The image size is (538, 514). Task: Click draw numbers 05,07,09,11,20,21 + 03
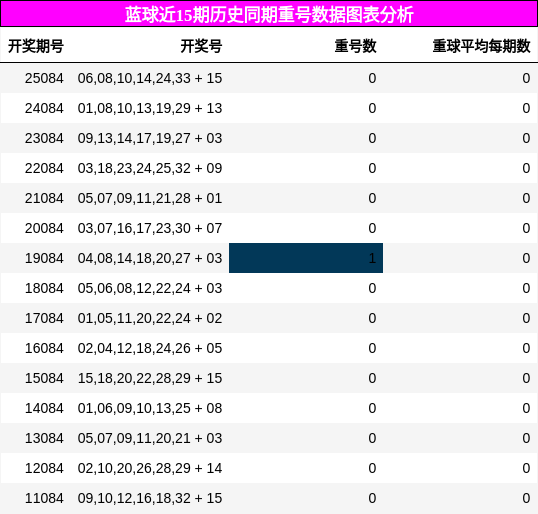(x=150, y=438)
